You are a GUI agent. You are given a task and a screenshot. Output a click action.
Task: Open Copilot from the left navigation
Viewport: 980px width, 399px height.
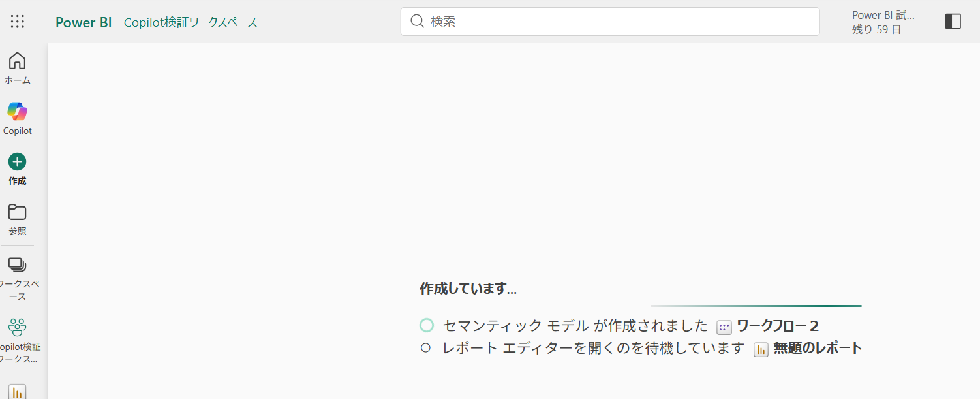pyautogui.click(x=18, y=118)
